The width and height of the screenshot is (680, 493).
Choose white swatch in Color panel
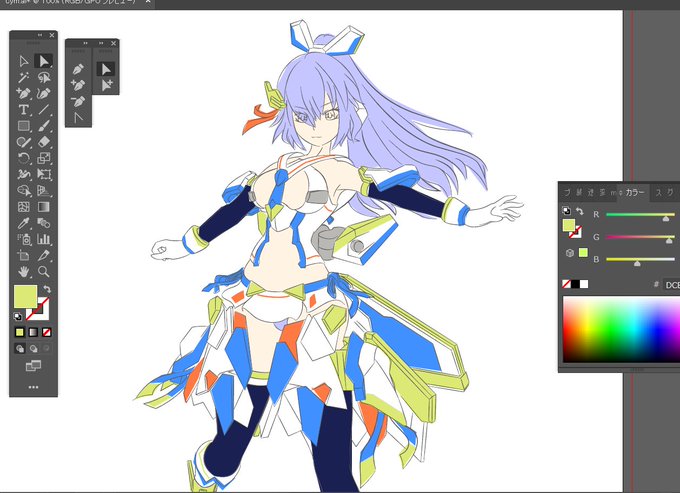point(584,284)
